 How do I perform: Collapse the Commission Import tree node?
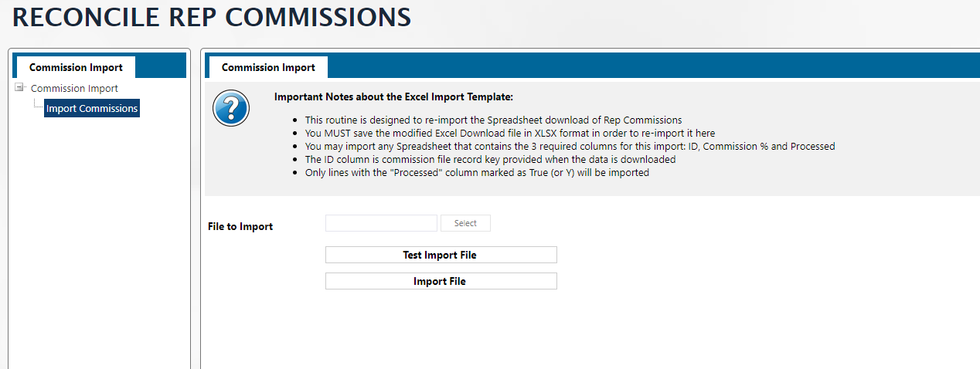tap(20, 87)
